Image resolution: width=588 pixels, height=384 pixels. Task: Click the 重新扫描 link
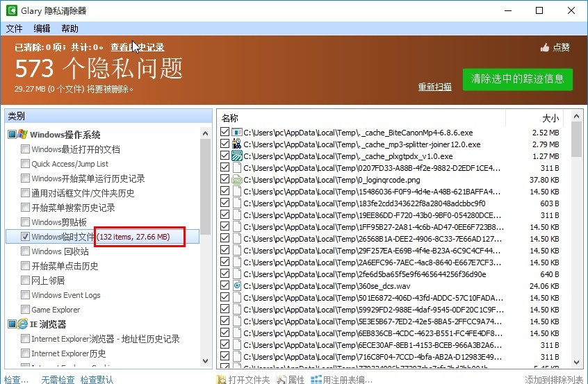434,87
